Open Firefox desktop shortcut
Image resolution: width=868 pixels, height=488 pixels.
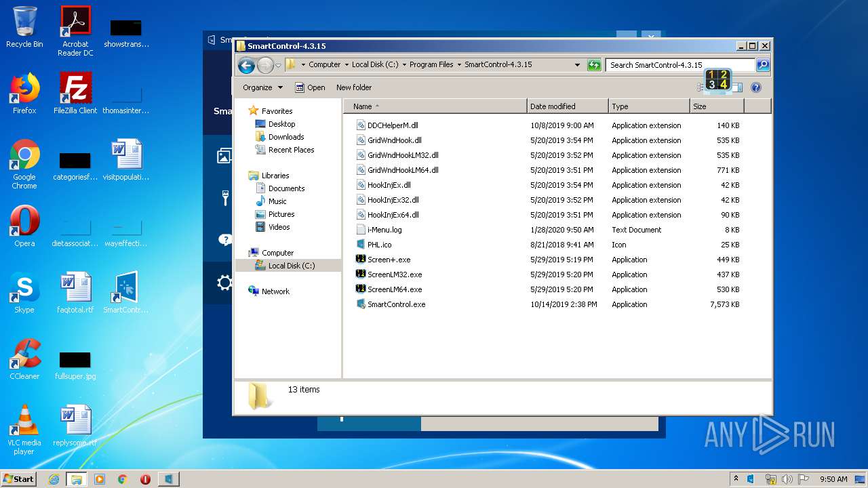click(24, 93)
